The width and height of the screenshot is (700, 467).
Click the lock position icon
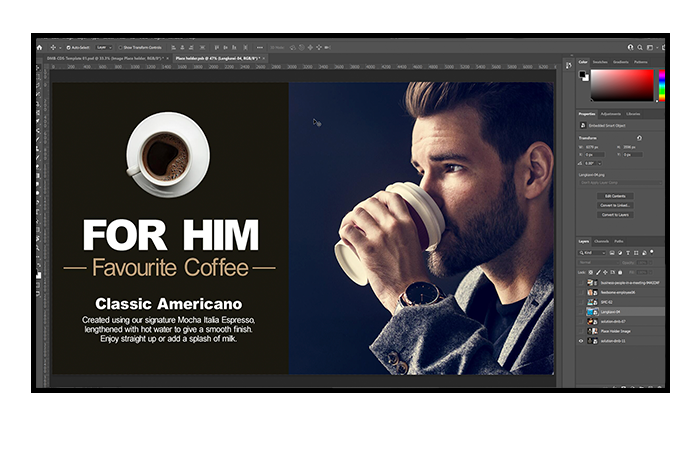tap(605, 272)
